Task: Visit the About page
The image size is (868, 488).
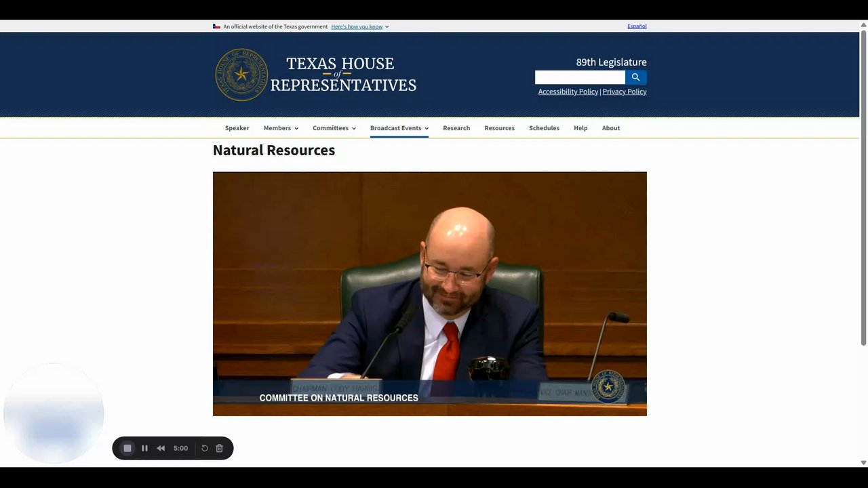Action: [611, 128]
